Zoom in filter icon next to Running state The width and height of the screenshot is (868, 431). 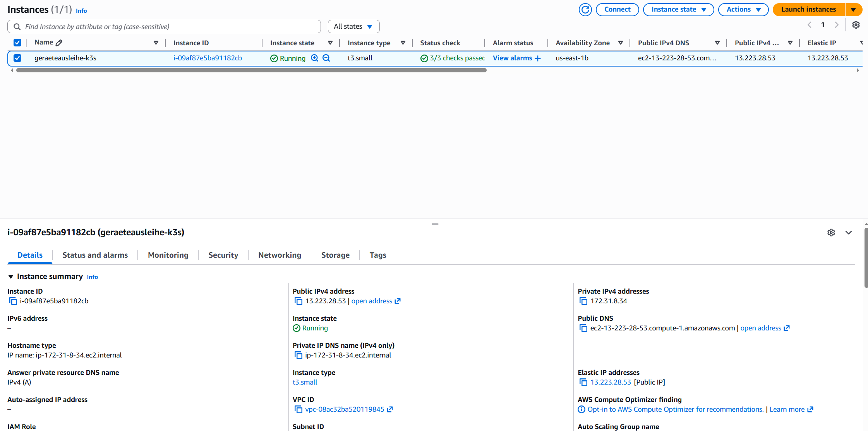315,58
